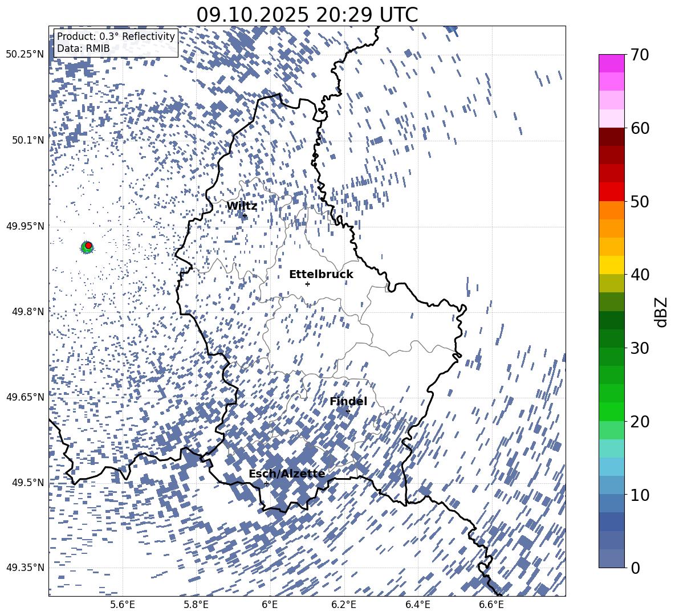Click the orange colorbar segment below 50
The height and width of the screenshot is (616, 675).
point(611,210)
